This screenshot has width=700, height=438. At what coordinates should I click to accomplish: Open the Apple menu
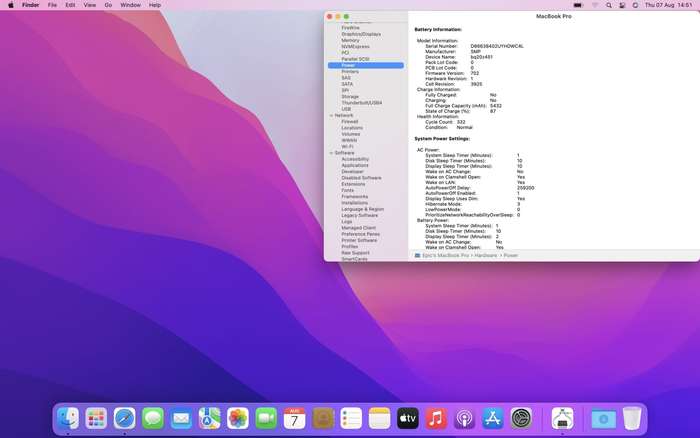click(11, 5)
